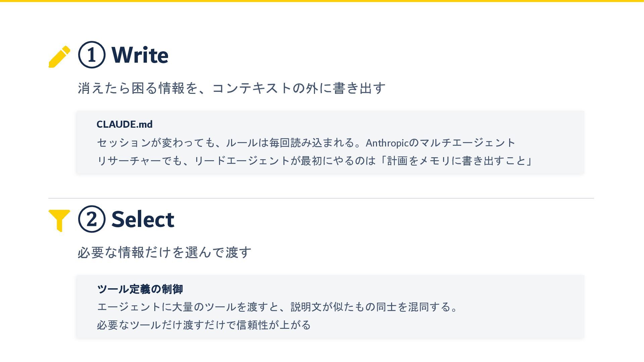
Task: Click the Select heading
Action: 143,219
